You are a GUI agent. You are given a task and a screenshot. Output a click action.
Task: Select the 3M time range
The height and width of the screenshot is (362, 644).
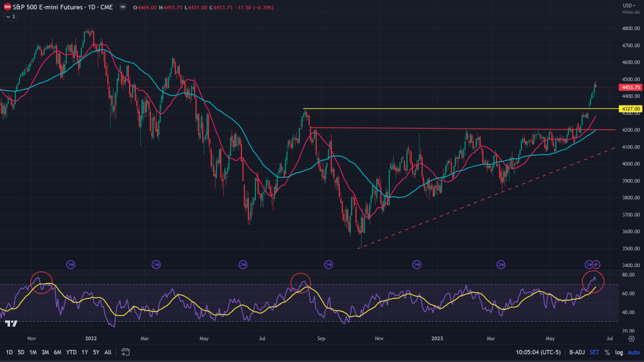(x=45, y=352)
